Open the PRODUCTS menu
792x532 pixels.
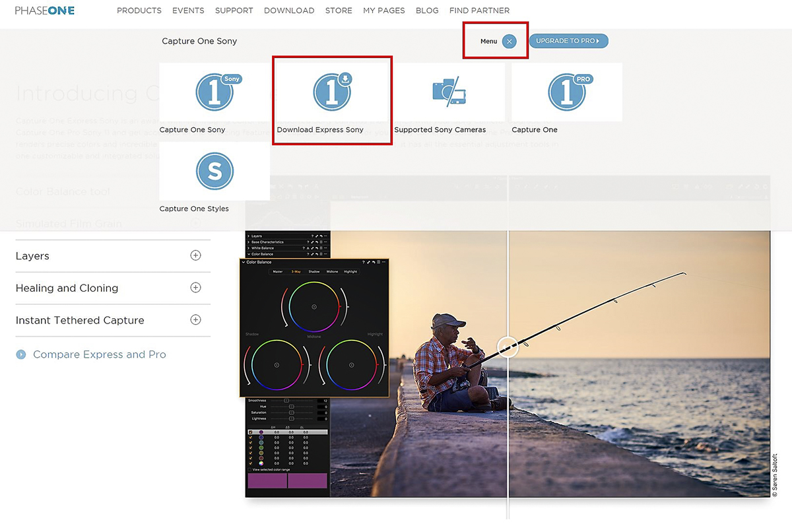coord(139,11)
